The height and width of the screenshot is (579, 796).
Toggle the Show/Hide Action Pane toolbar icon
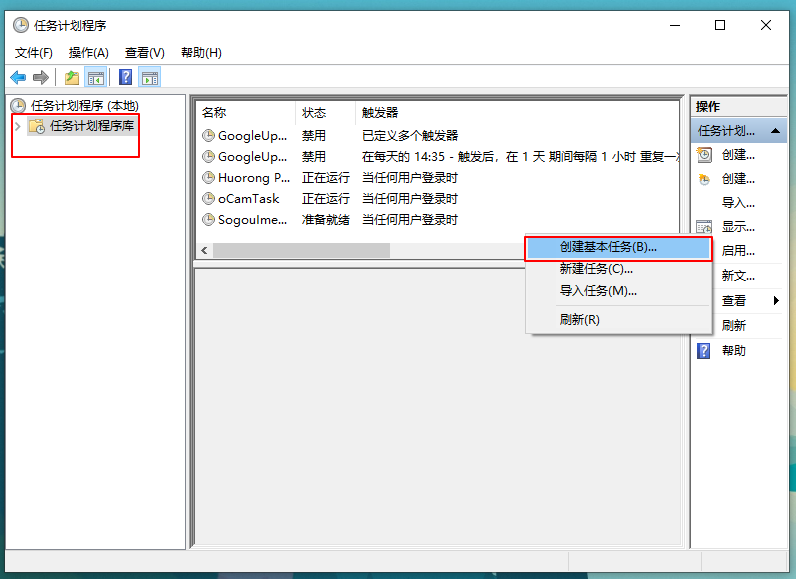coord(150,77)
